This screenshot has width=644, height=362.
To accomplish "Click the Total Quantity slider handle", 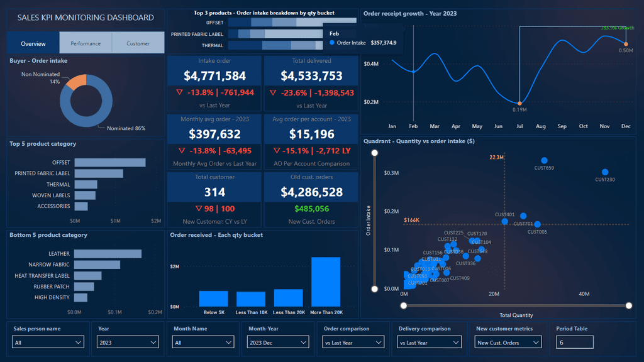I will pos(403,306).
